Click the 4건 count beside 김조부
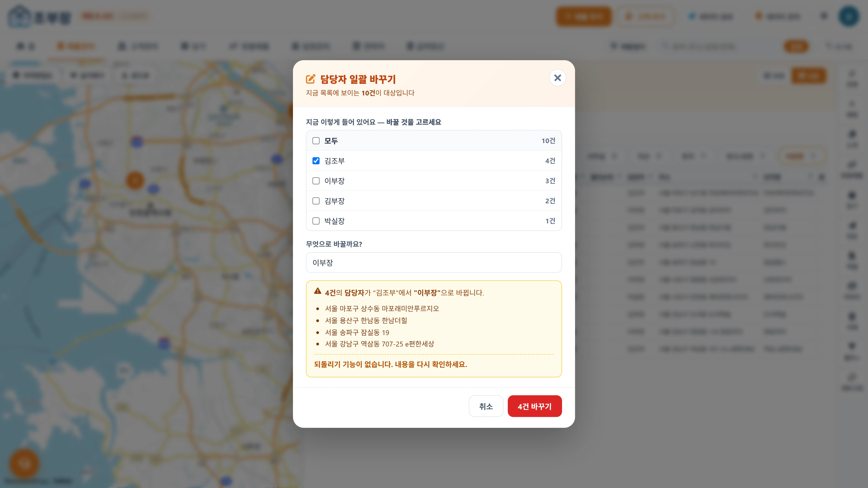Image resolution: width=868 pixels, height=488 pixels. [550, 161]
